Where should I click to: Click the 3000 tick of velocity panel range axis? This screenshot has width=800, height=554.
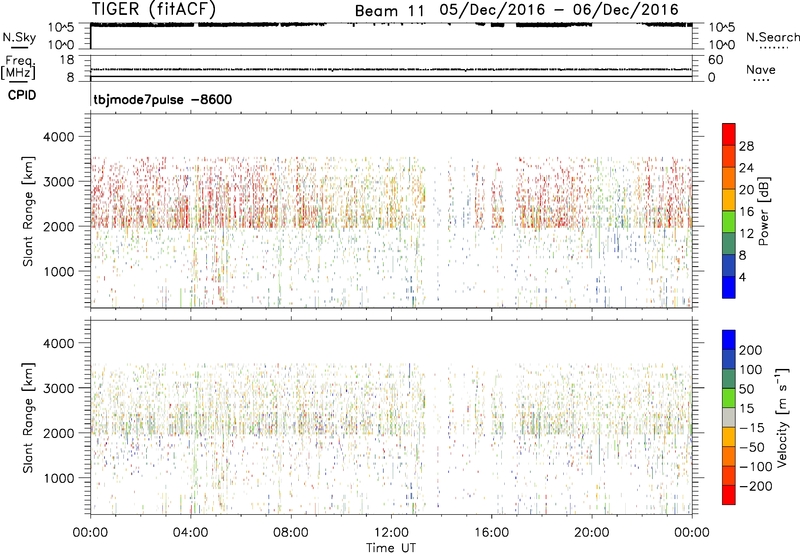pos(58,388)
